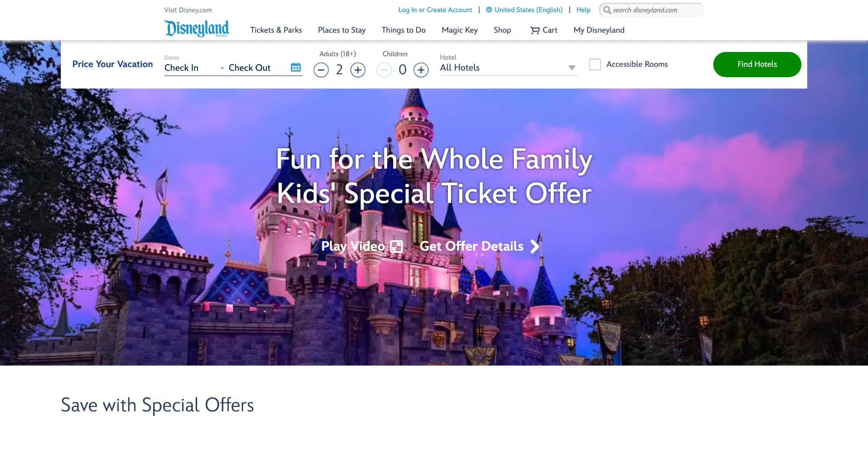This screenshot has width=868, height=465.
Task: Click the Play Video link
Action: (353, 246)
